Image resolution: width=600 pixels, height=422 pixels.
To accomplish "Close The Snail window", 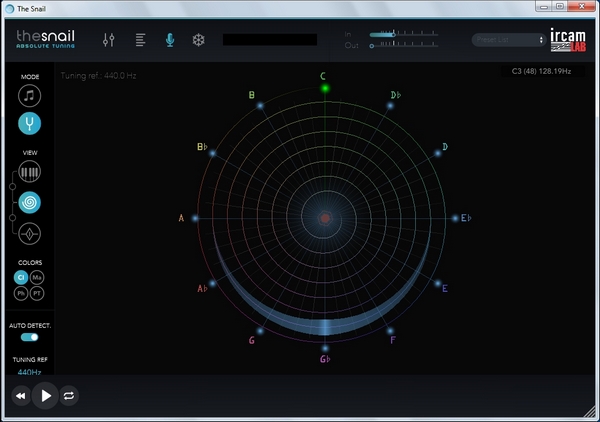I will 582,7.
